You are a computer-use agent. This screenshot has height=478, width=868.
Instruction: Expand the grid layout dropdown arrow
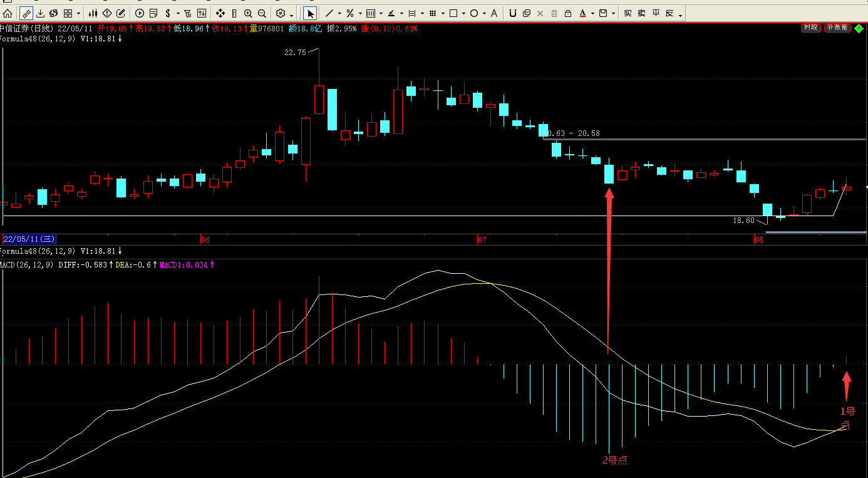pos(78,13)
